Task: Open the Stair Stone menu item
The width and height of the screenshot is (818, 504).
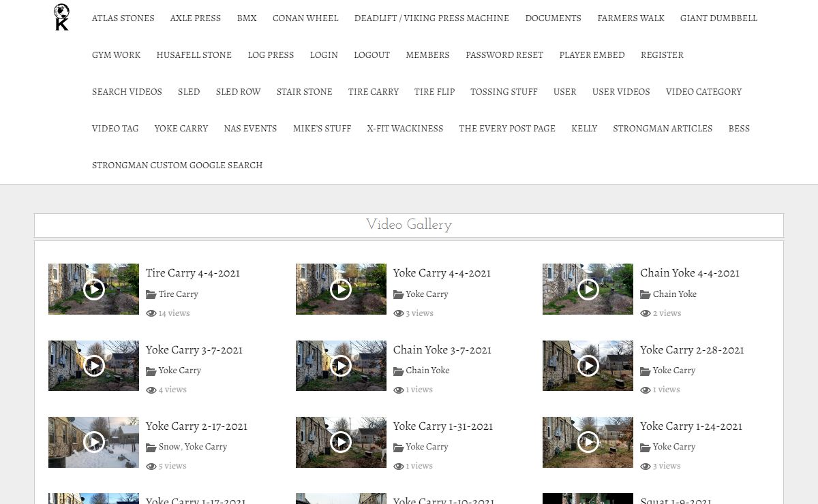Action: click(305, 92)
